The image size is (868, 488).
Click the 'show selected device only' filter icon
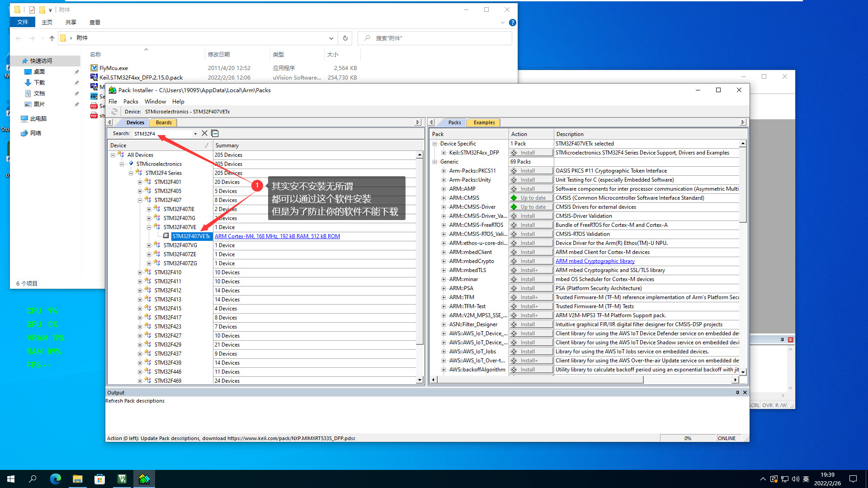coord(215,133)
